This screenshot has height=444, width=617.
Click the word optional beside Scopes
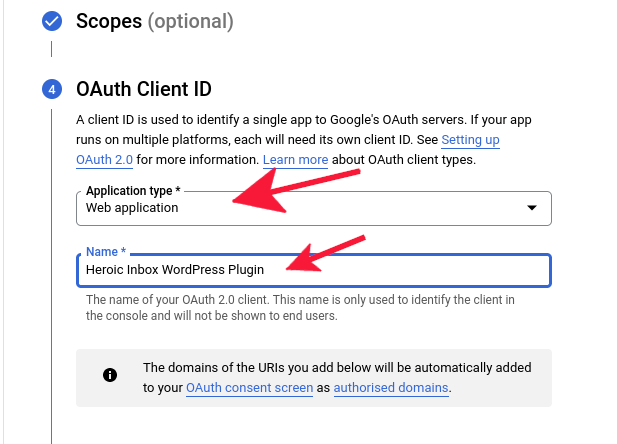190,21
